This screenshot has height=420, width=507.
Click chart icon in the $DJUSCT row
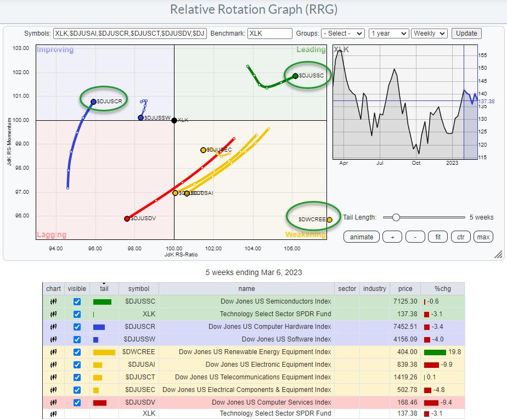click(54, 377)
